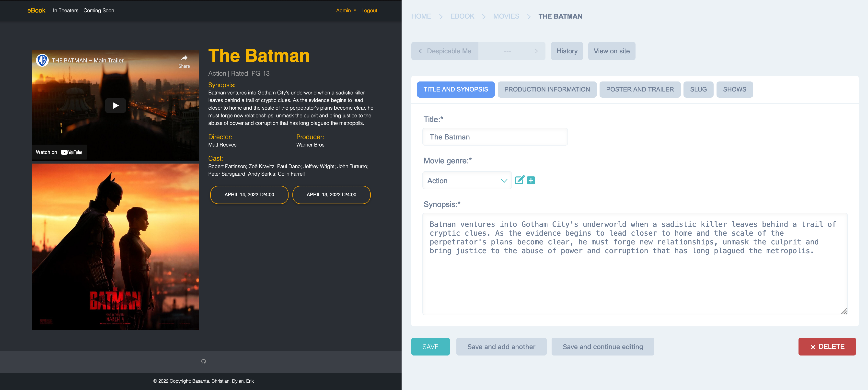This screenshot has height=390, width=868.
Task: Click the add genre plus icon
Action: 531,181
